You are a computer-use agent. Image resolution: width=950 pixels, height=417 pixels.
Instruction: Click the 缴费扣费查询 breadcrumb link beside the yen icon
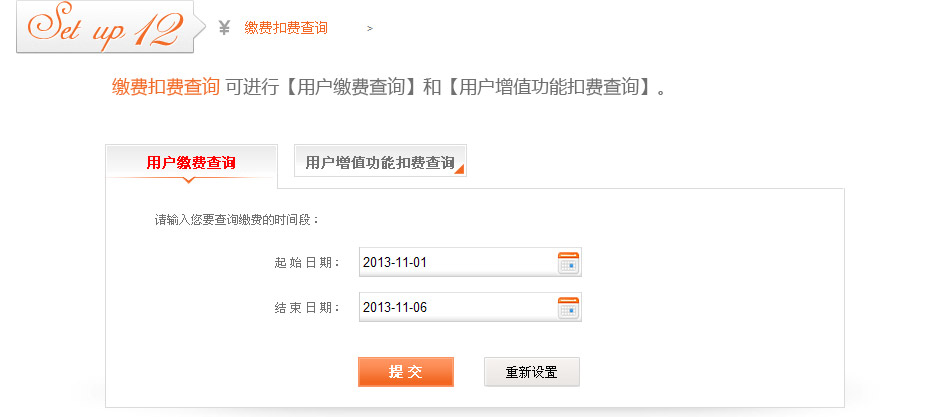coord(286,28)
